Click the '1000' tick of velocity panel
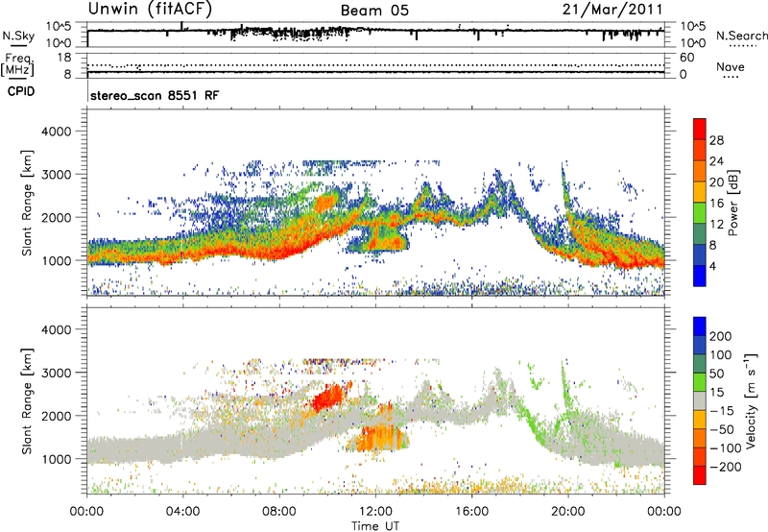This screenshot has width=768, height=532. (x=56, y=459)
